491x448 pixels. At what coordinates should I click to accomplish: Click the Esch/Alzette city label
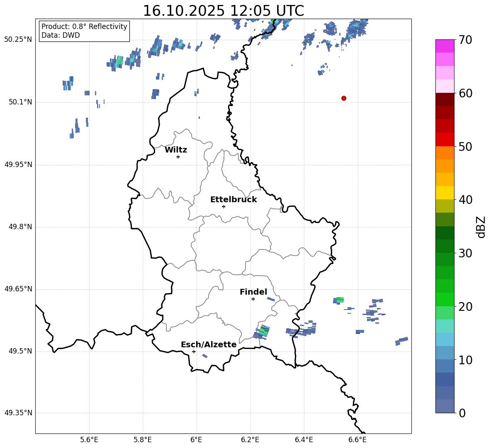click(209, 345)
